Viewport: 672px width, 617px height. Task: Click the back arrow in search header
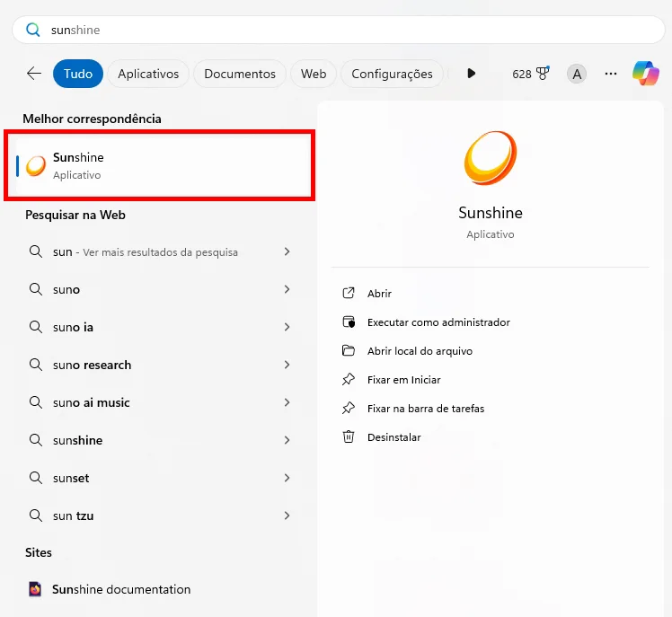(x=34, y=74)
